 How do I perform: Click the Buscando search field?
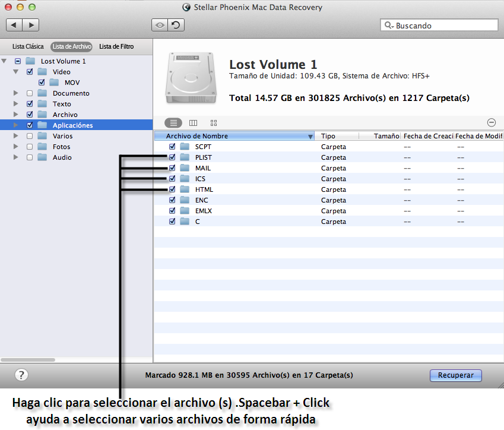pos(439,25)
